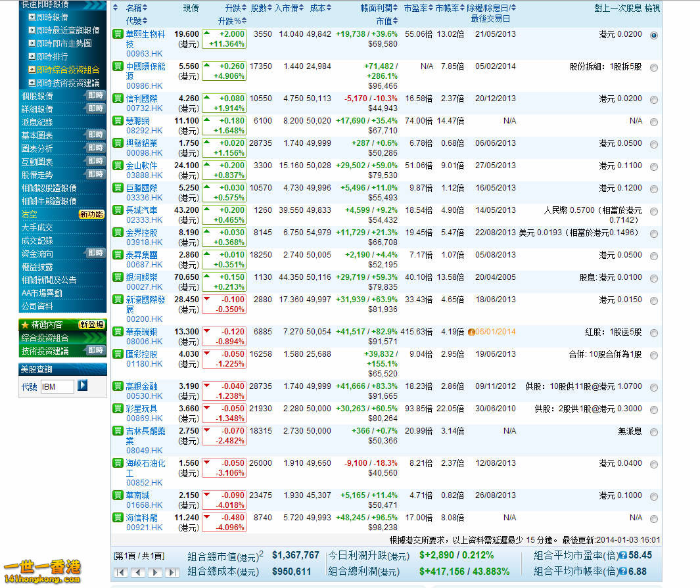Sort the table by 市帳率 column
Screen dimensions: 700x588
point(450,8)
